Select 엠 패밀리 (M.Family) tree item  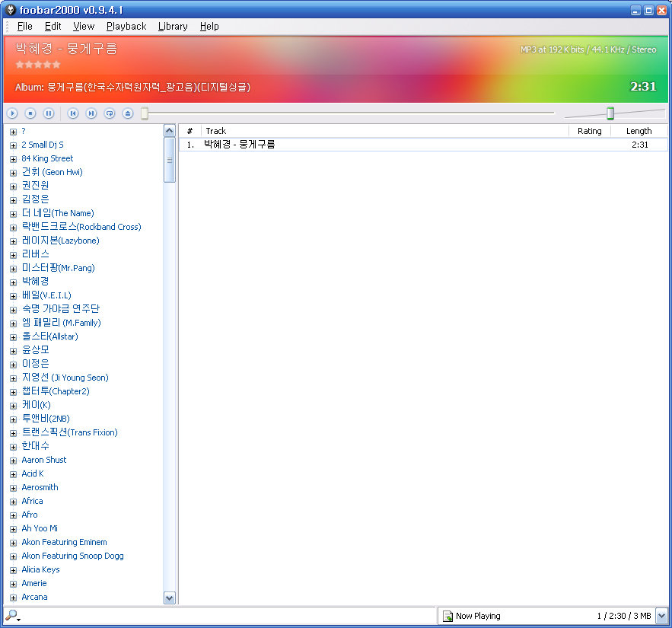[x=62, y=322]
